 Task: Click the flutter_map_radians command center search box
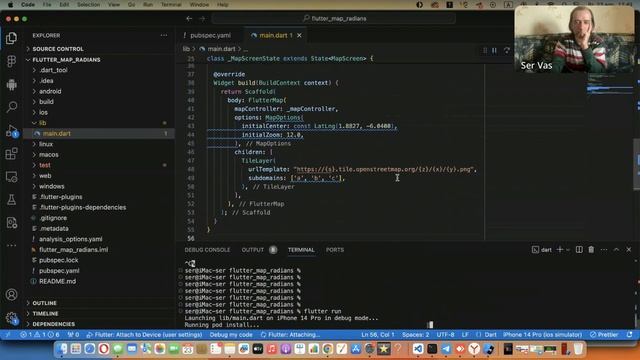click(334, 18)
